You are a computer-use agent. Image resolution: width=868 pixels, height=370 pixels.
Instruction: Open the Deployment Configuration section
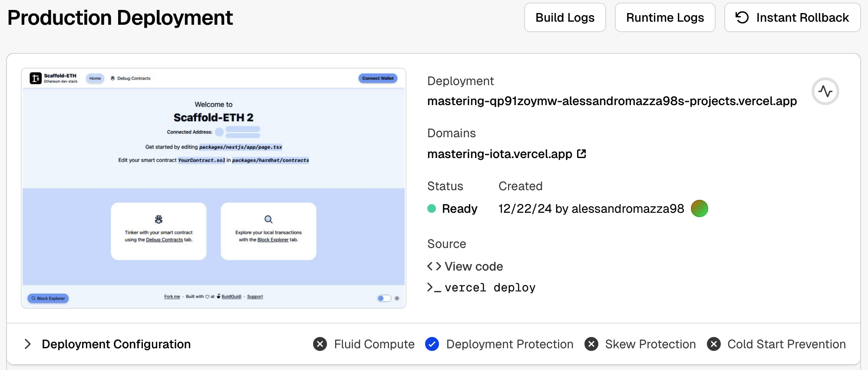tap(116, 344)
